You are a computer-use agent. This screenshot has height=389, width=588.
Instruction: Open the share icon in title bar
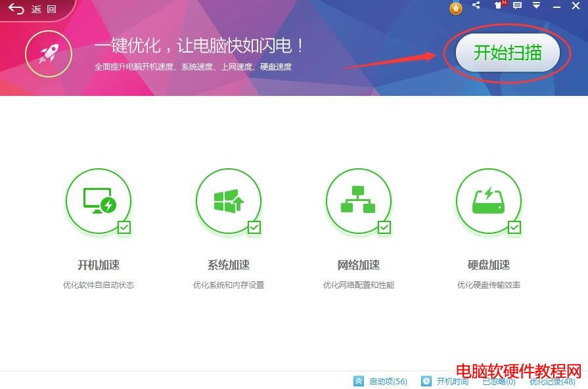point(476,6)
